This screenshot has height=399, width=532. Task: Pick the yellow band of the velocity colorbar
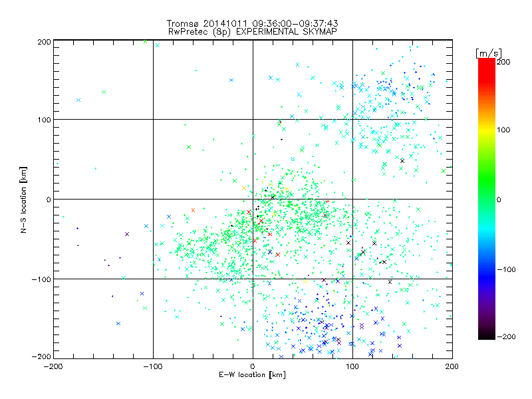(x=487, y=130)
